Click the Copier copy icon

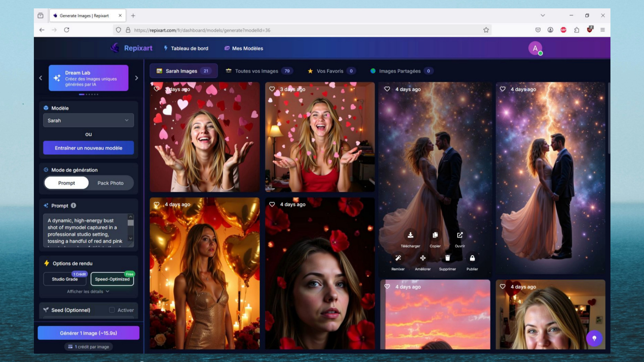click(435, 235)
